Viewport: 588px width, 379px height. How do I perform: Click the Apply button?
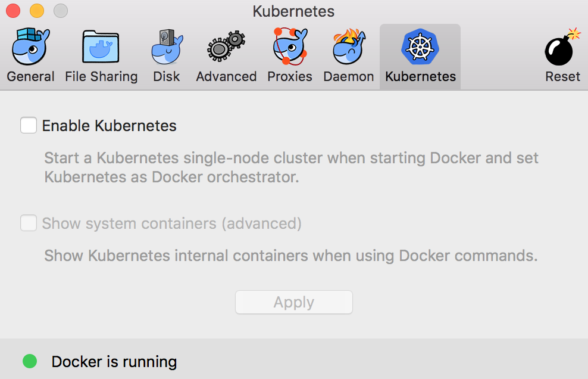click(x=294, y=302)
